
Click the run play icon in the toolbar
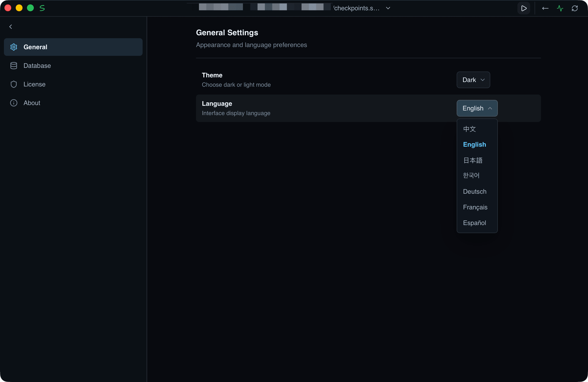524,8
